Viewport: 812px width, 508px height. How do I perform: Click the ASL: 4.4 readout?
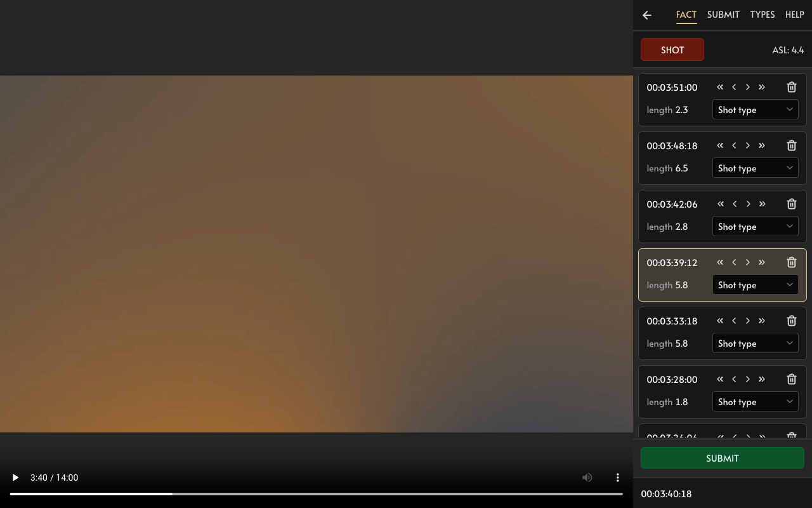[x=788, y=50]
